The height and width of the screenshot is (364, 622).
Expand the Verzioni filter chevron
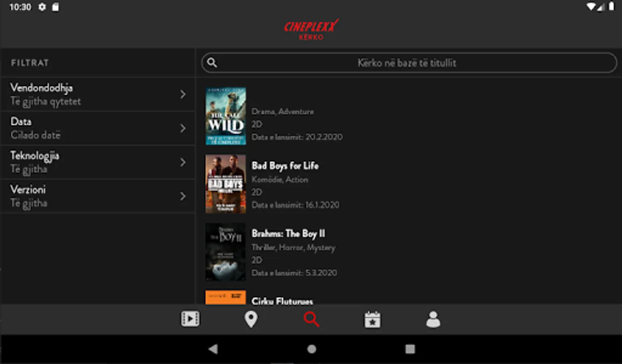tap(183, 196)
